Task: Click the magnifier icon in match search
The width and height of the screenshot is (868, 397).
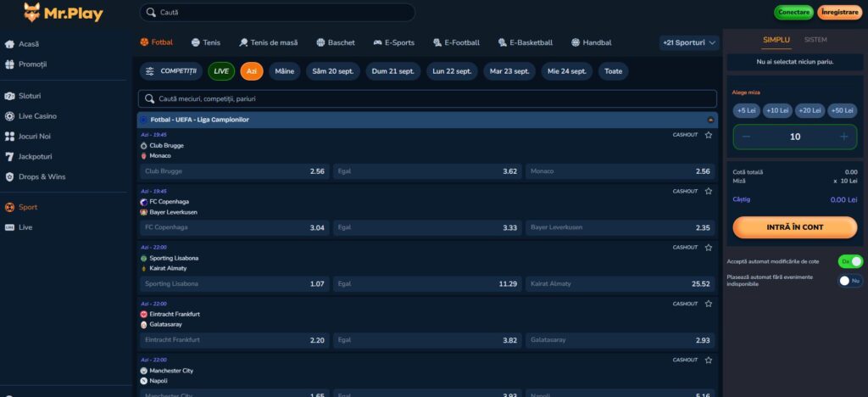Action: (149, 98)
